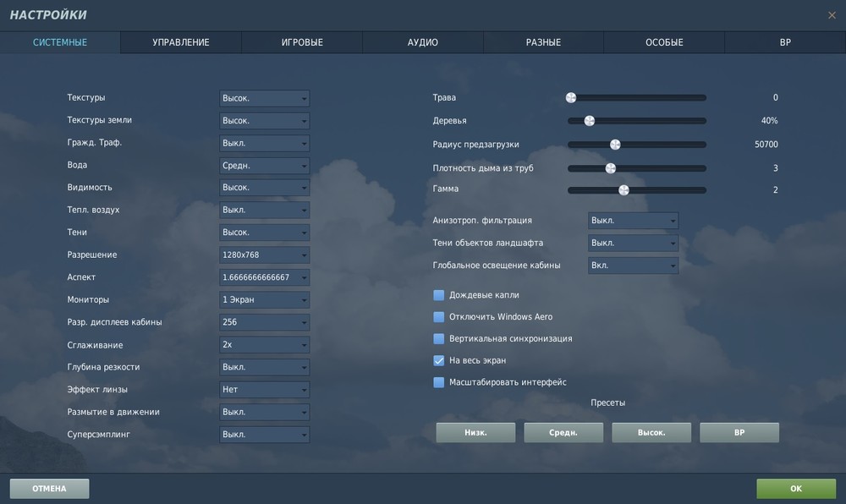Change the Тени dropdown setting
Image resolution: width=846 pixels, height=504 pixels.
tap(264, 233)
